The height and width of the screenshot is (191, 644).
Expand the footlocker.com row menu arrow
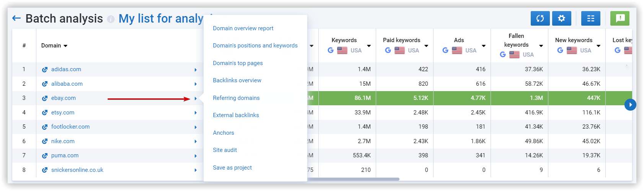[x=196, y=127]
